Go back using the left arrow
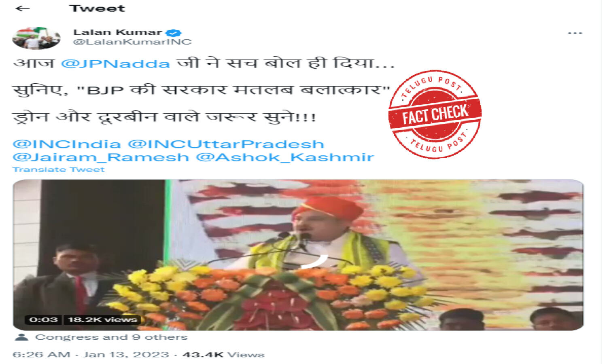607x364 pixels. 22,8
